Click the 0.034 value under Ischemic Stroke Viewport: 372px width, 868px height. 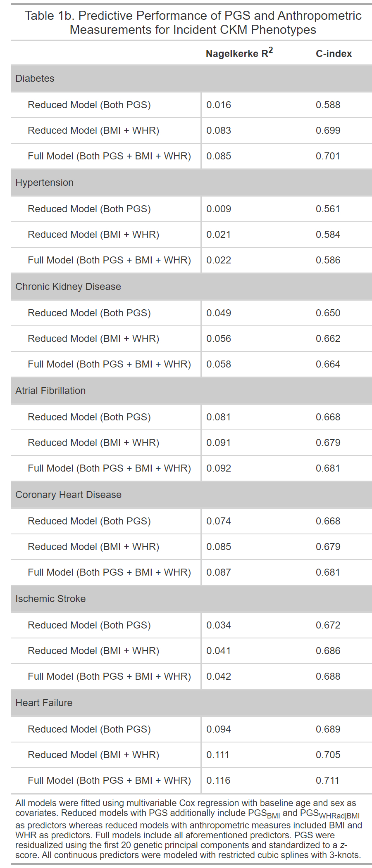(x=219, y=625)
